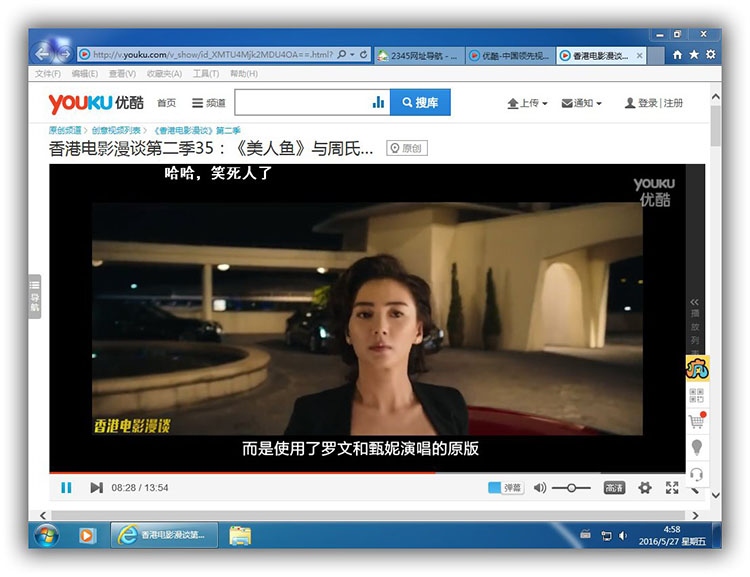Open the 收藏夹(A) menu
Image resolution: width=750 pixels, height=577 pixels.
click(x=164, y=74)
